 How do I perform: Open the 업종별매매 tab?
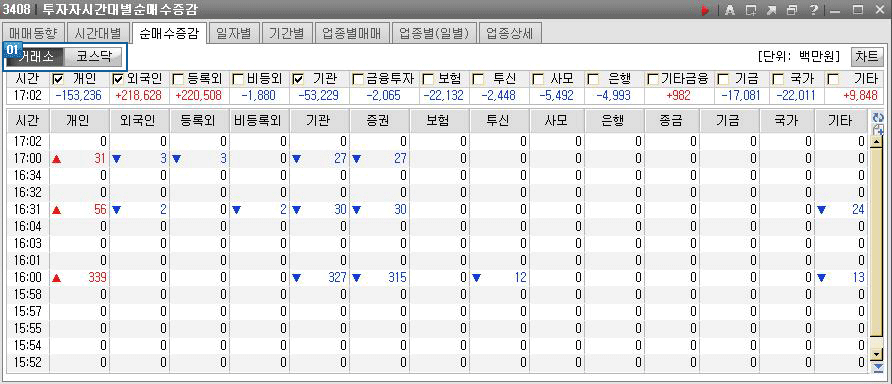(352, 34)
